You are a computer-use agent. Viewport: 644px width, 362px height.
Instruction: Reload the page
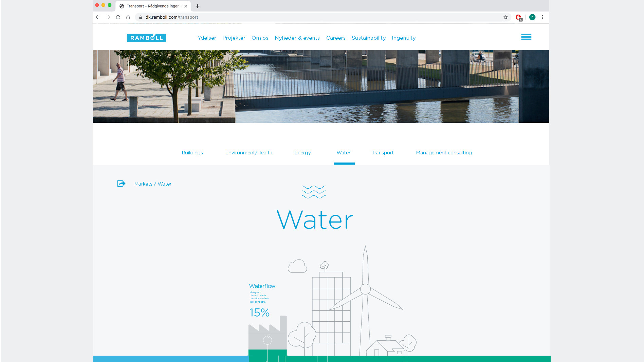[x=118, y=17]
